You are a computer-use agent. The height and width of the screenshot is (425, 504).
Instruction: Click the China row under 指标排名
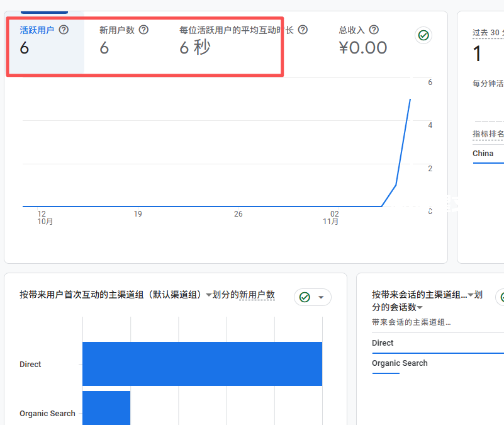click(x=483, y=153)
